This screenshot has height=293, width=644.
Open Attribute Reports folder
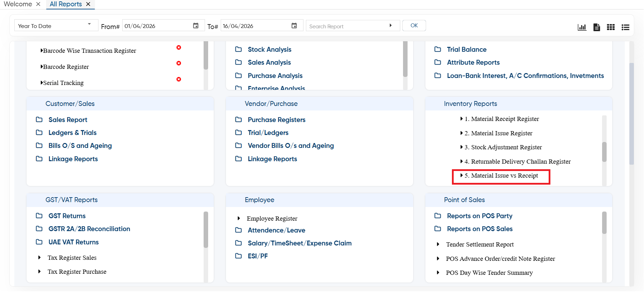(x=473, y=63)
